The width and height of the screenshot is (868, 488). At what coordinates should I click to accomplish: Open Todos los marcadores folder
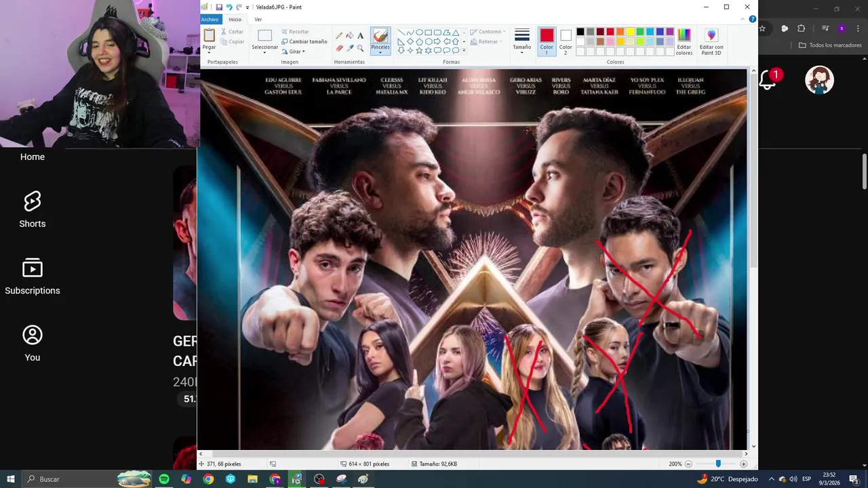830,45
